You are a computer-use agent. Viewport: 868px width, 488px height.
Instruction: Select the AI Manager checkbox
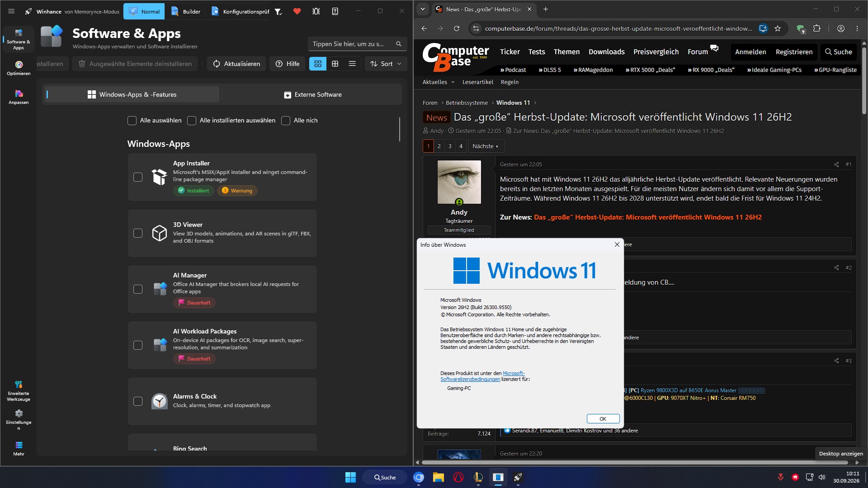click(x=138, y=289)
